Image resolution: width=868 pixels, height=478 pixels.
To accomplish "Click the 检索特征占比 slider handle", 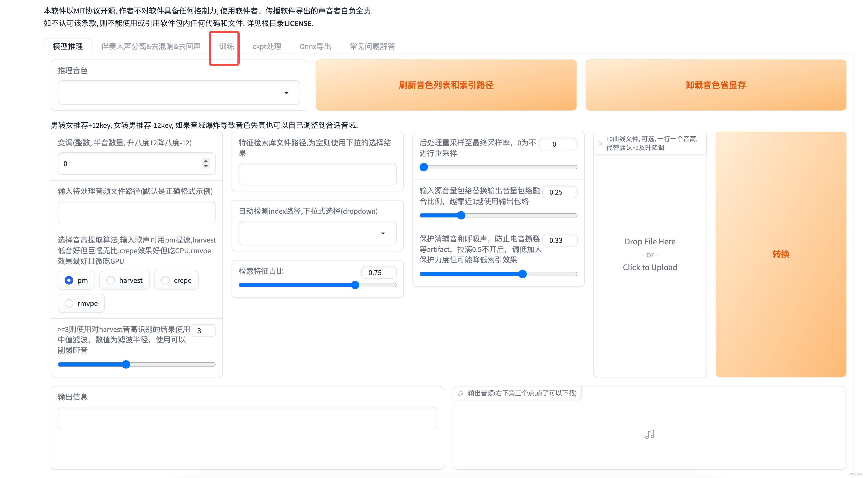I will pyautogui.click(x=355, y=285).
